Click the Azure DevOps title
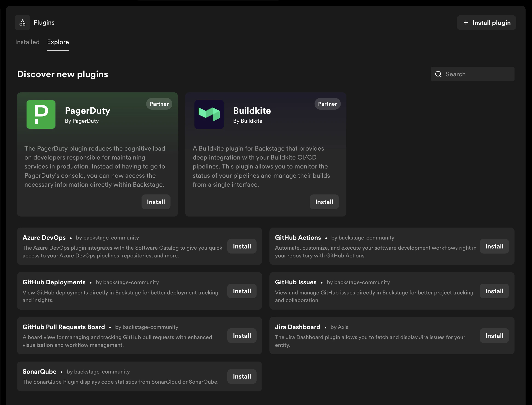This screenshot has height=405, width=532. 44,237
